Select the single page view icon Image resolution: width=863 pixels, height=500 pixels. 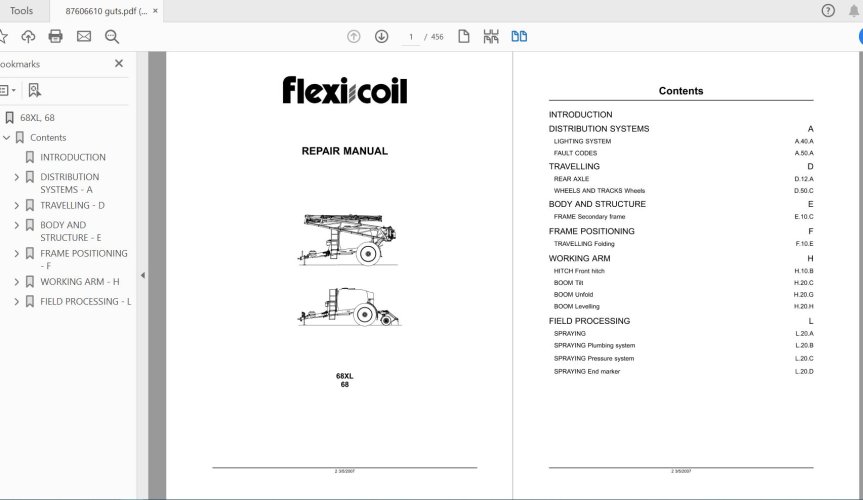coord(463,36)
